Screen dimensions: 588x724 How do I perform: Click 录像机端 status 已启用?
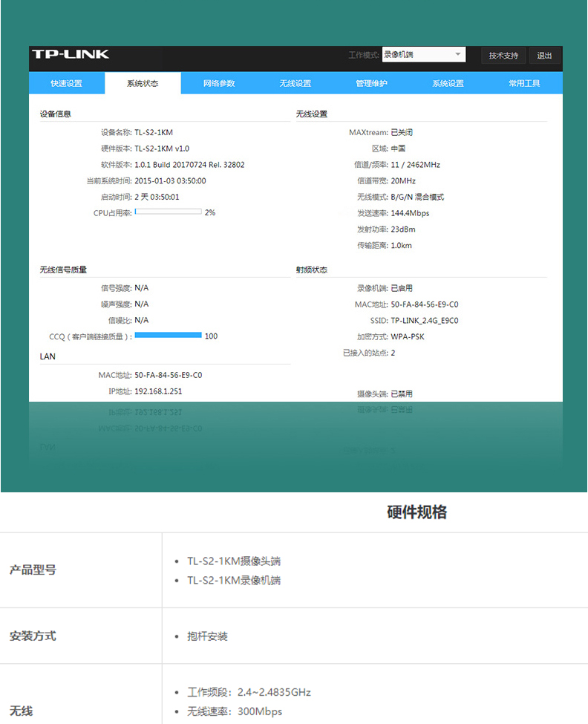[402, 288]
